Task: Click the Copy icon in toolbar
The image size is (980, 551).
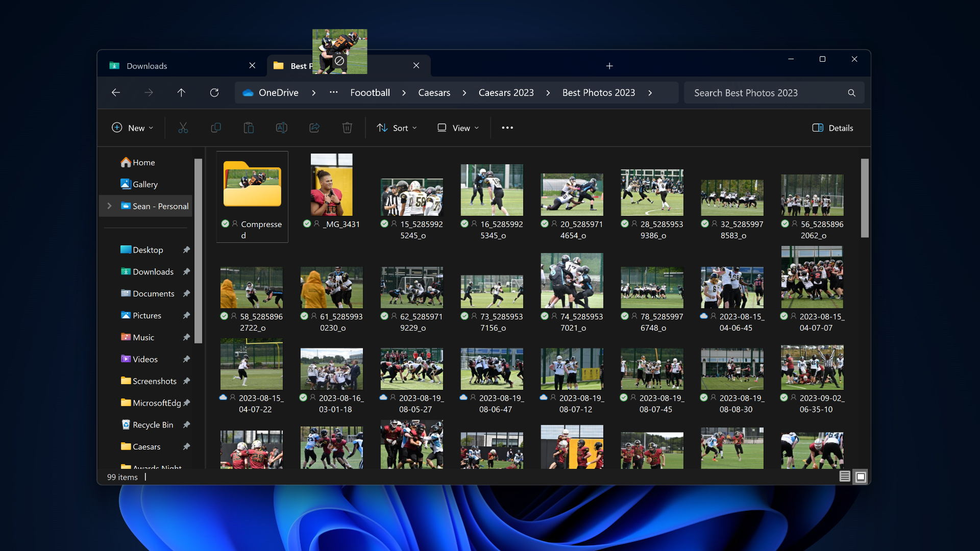Action: pos(215,128)
